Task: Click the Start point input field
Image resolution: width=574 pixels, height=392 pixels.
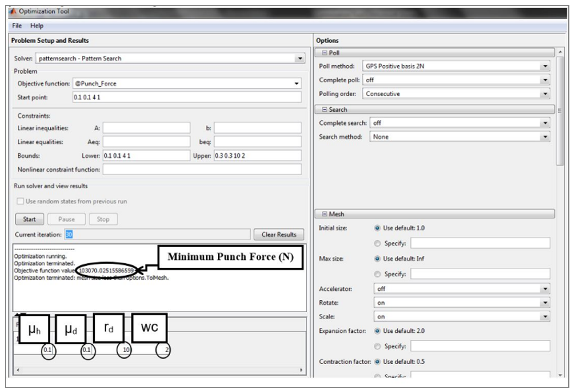Action: coord(187,97)
